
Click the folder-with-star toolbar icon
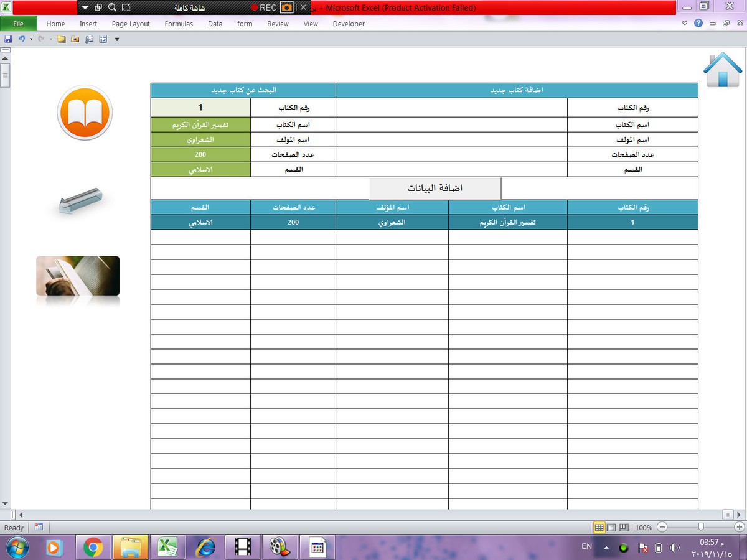point(75,39)
